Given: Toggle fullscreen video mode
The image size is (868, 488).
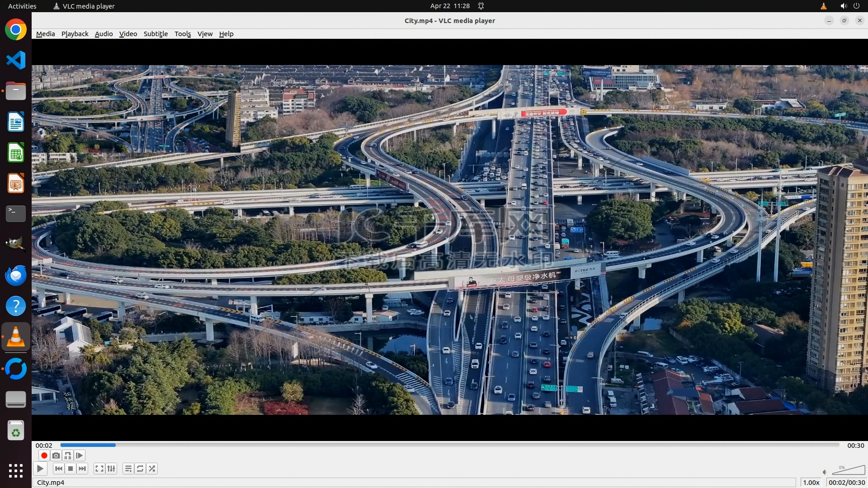Looking at the screenshot, I should coord(99,469).
